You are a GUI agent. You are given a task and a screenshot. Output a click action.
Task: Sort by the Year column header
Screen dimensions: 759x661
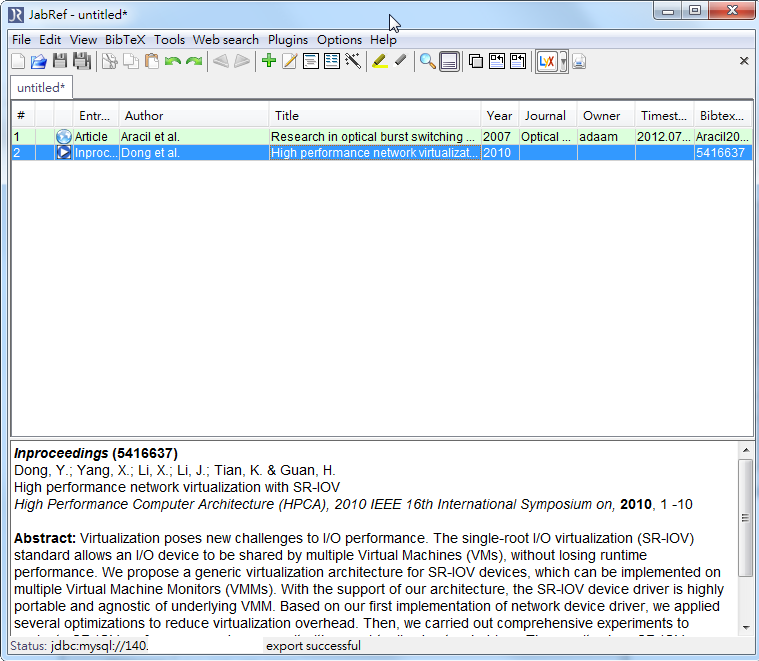(x=500, y=116)
